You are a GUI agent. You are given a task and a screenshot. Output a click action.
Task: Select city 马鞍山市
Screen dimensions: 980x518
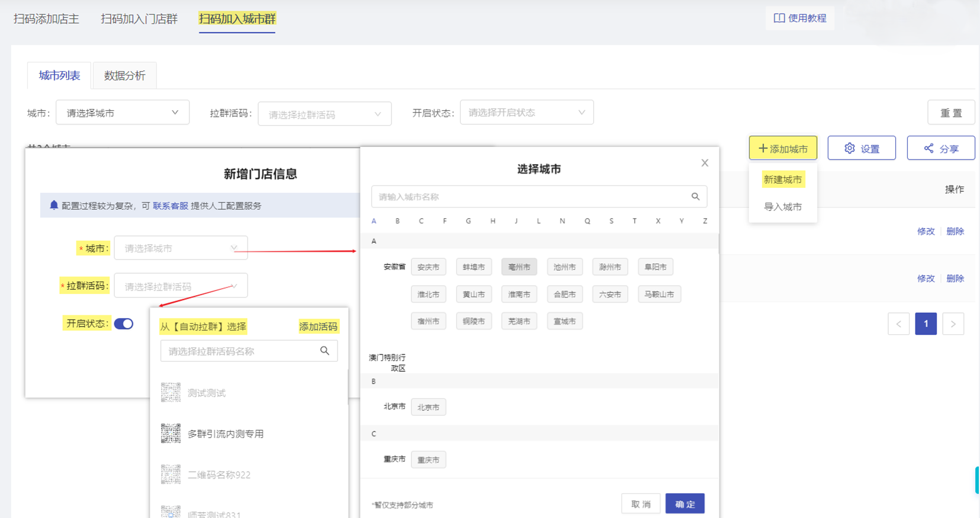659,294
